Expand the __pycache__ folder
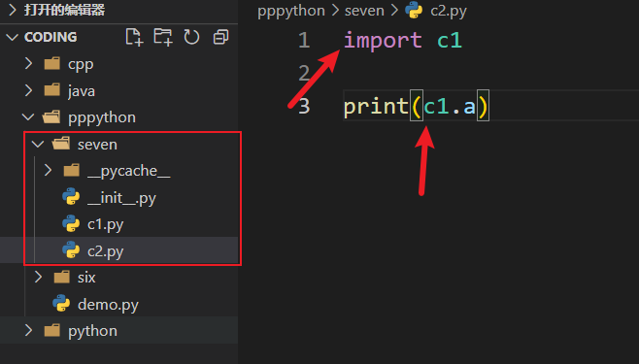639x364 pixels. [48, 170]
